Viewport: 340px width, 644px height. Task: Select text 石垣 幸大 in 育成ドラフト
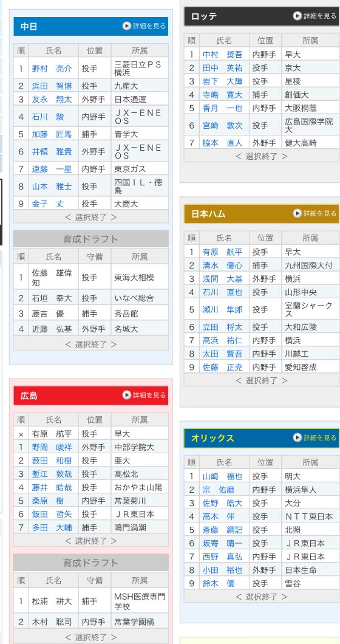[52, 298]
